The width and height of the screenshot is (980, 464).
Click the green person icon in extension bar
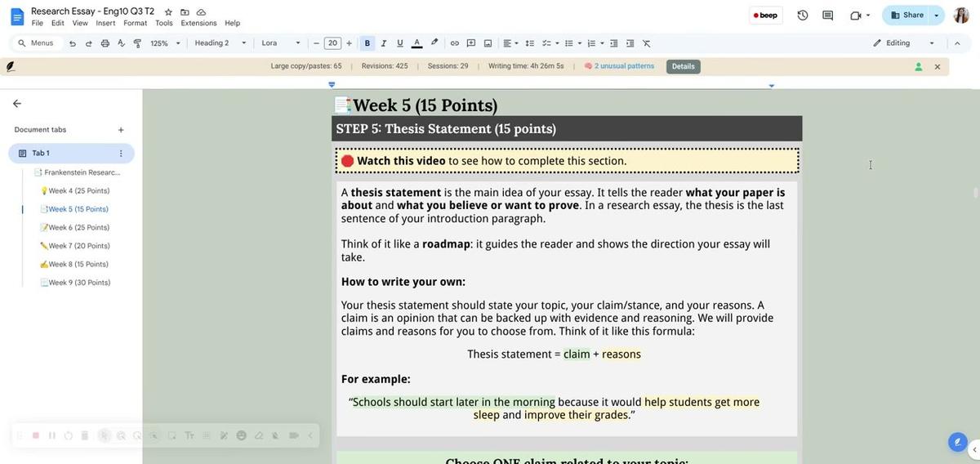click(x=919, y=67)
